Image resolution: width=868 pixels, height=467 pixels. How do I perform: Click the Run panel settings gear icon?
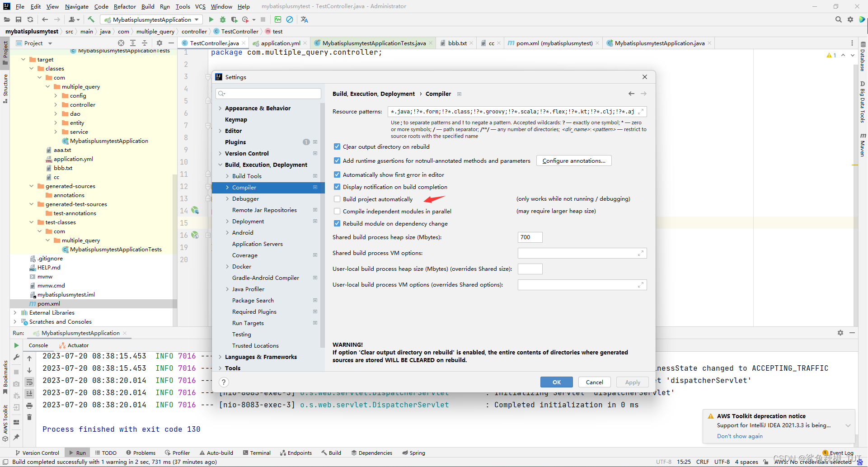pos(840,333)
